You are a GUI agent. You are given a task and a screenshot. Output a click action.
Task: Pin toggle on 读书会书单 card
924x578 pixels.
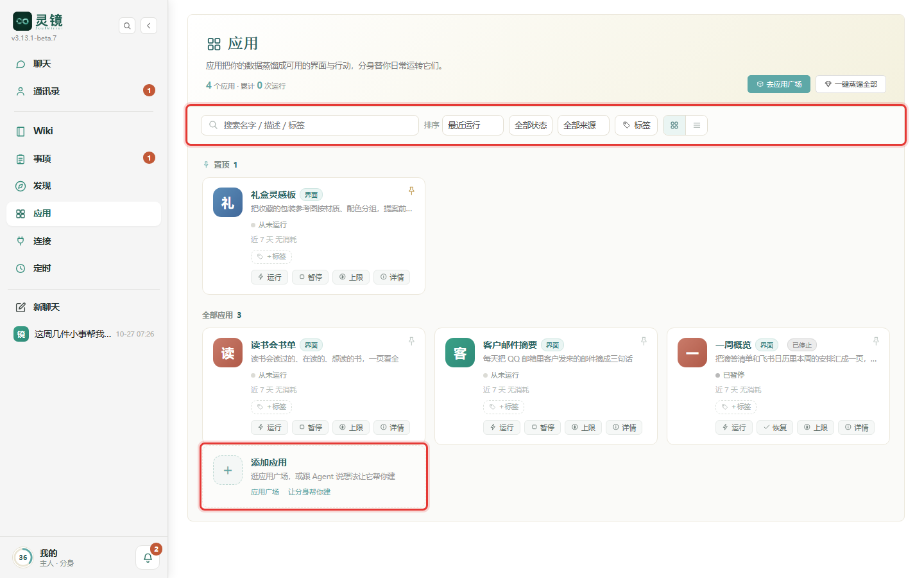tap(411, 341)
